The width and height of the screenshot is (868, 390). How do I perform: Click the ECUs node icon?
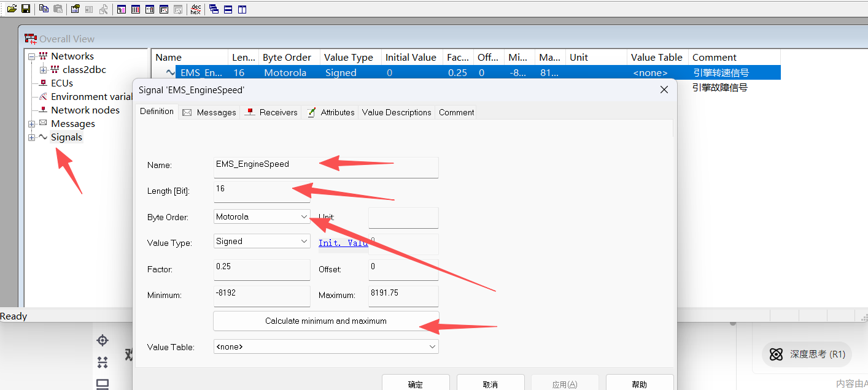pyautogui.click(x=43, y=83)
